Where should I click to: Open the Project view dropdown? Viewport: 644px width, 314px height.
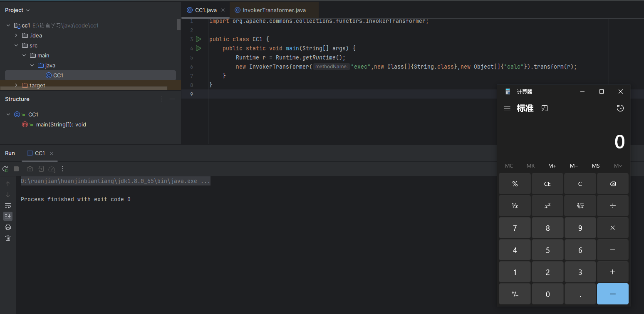pos(17,10)
